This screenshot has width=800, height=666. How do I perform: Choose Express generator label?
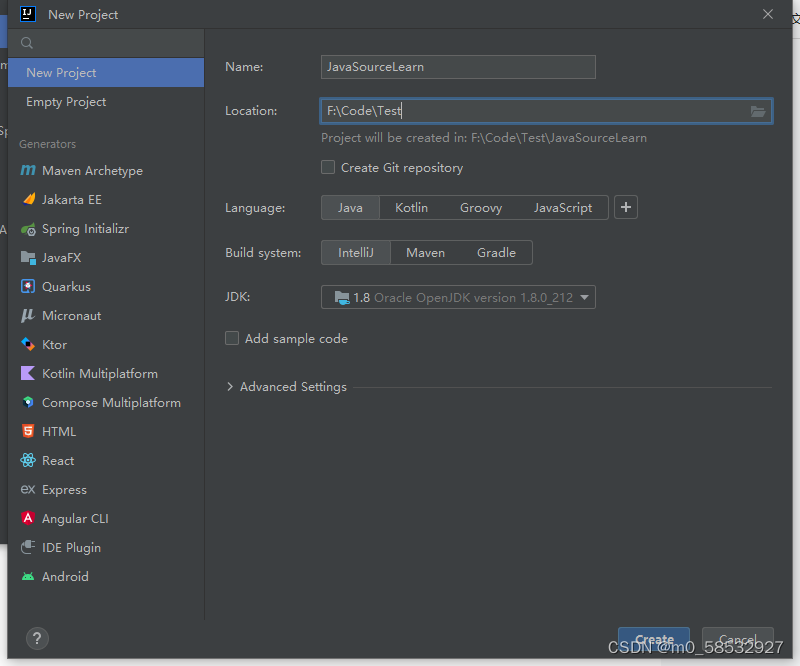pyautogui.click(x=64, y=490)
